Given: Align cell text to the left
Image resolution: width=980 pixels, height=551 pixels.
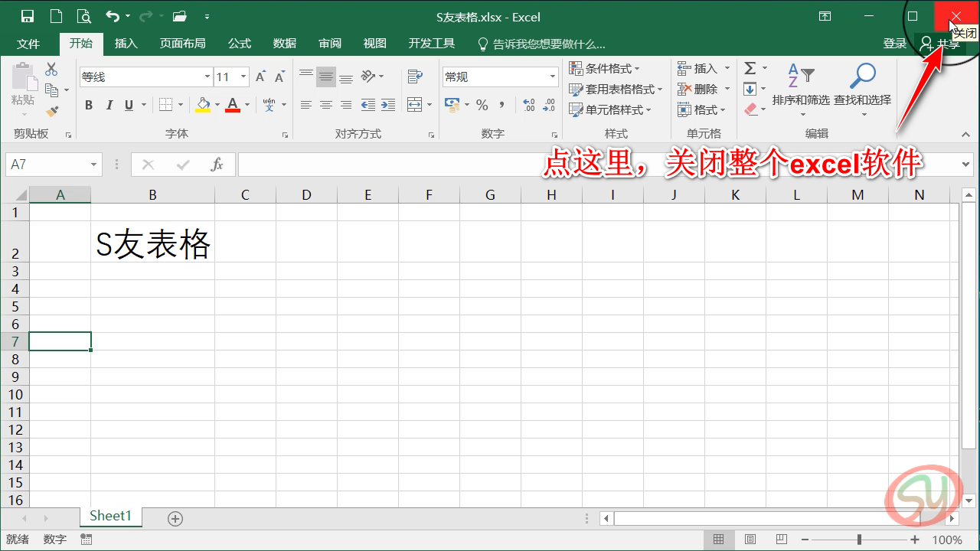Looking at the screenshot, I should pyautogui.click(x=306, y=105).
